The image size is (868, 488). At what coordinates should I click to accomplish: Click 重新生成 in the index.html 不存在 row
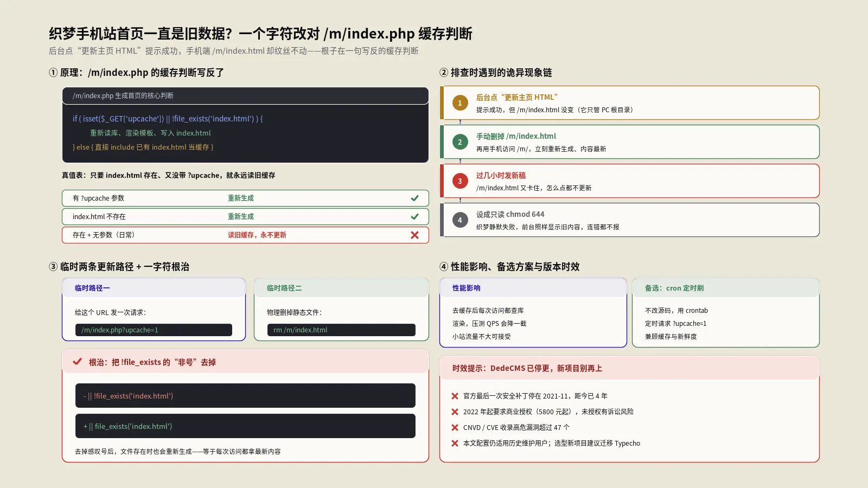pyautogui.click(x=241, y=216)
